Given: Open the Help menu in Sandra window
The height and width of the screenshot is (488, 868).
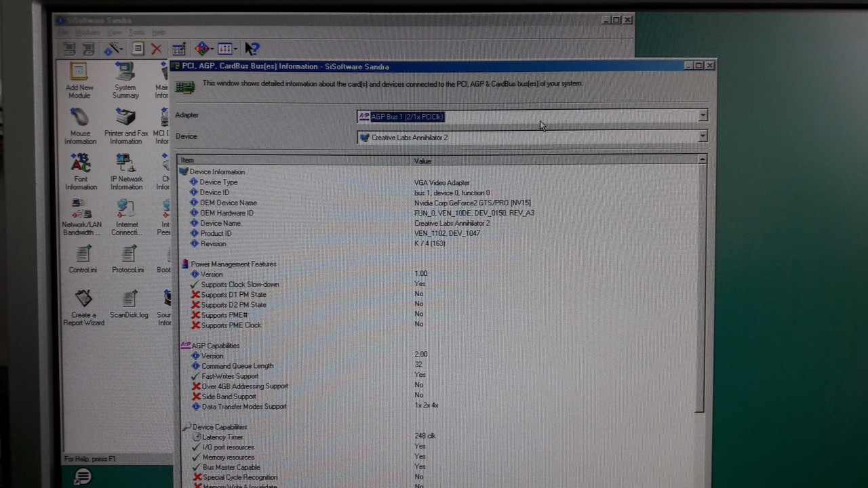Looking at the screenshot, I should [159, 33].
